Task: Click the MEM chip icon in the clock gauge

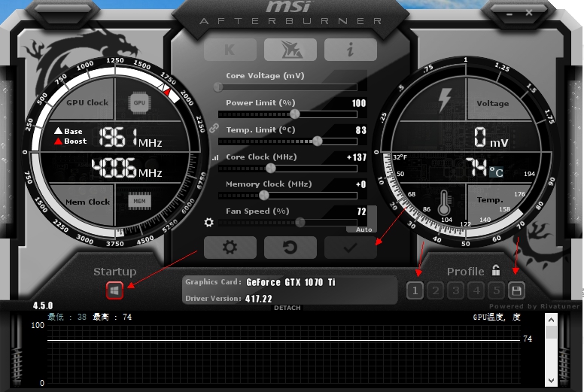Action: [140, 201]
